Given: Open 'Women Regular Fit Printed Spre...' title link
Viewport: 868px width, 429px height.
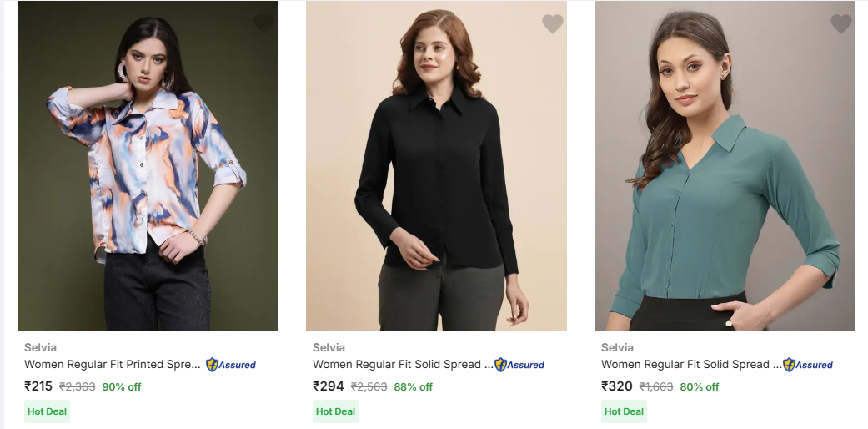Looking at the screenshot, I should tap(113, 365).
